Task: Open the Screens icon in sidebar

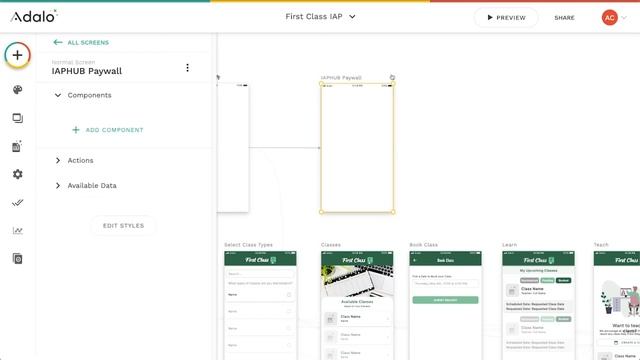Action: 18,118
